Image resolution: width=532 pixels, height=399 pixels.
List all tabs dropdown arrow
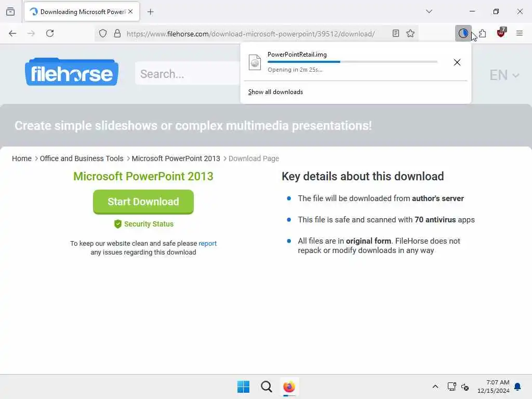pos(429,11)
